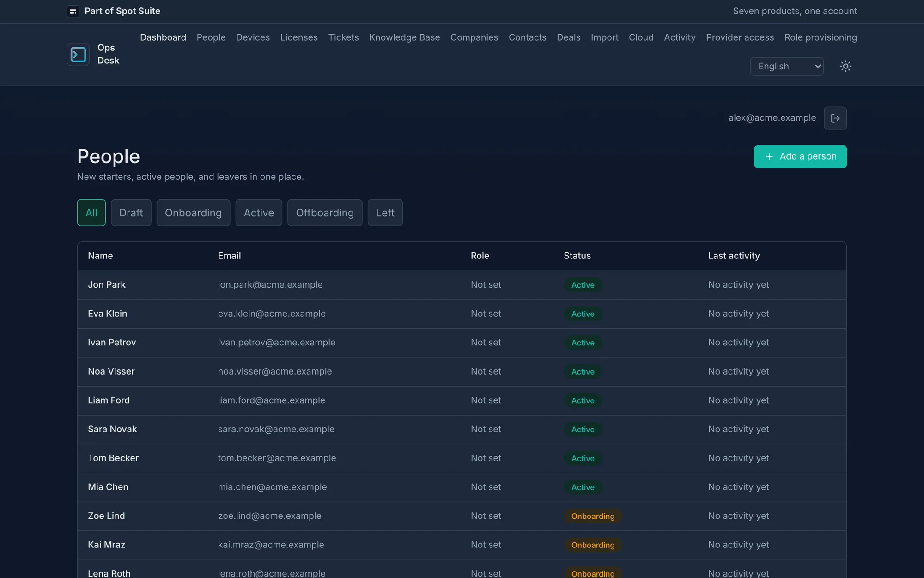Toggle light theme with the sun icon
This screenshot has height=578, width=924.
tap(845, 66)
